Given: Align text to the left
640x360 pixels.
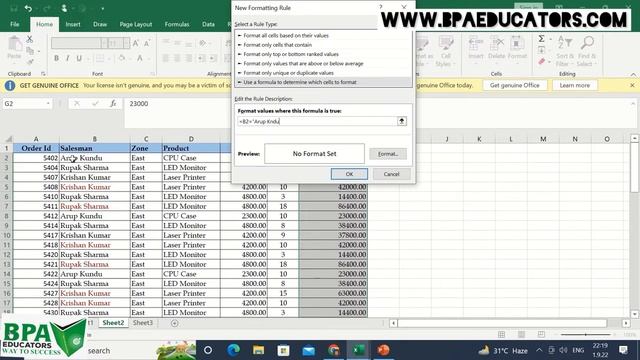Looking at the screenshot, I should (166, 58).
